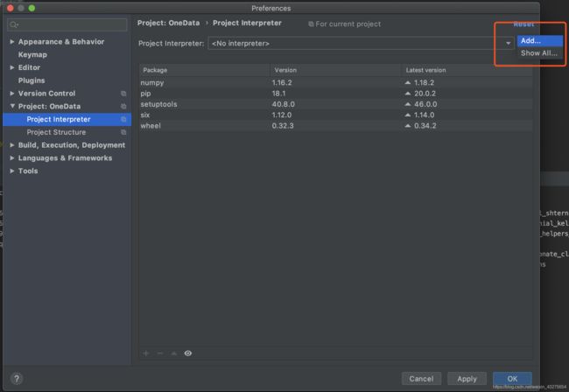Click the Reset link
The height and width of the screenshot is (392, 569).
point(523,24)
